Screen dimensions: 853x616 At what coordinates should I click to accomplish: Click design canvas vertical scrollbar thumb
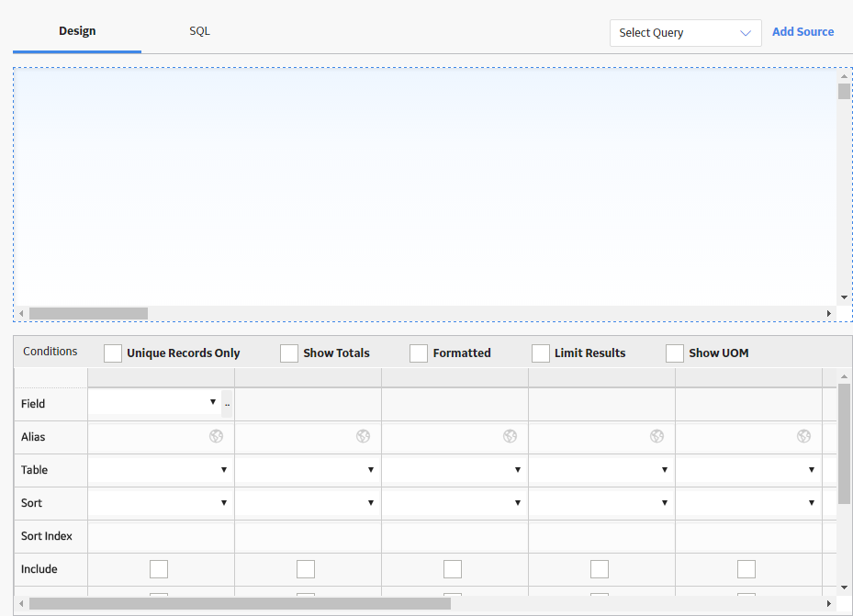tap(844, 91)
